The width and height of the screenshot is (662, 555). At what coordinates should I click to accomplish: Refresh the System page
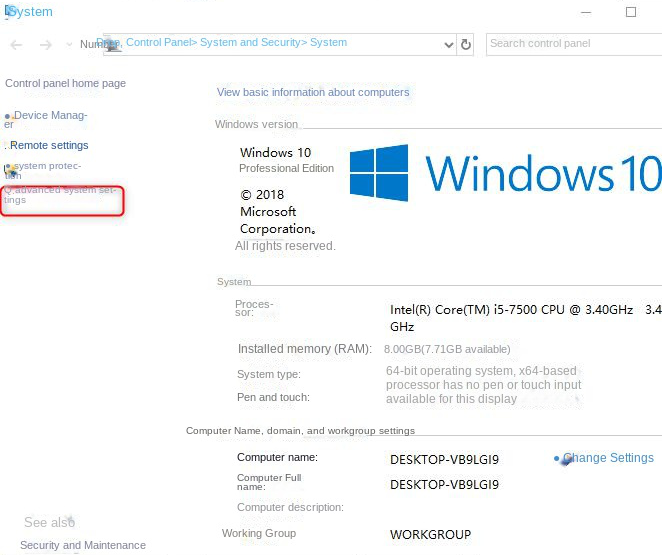point(466,44)
